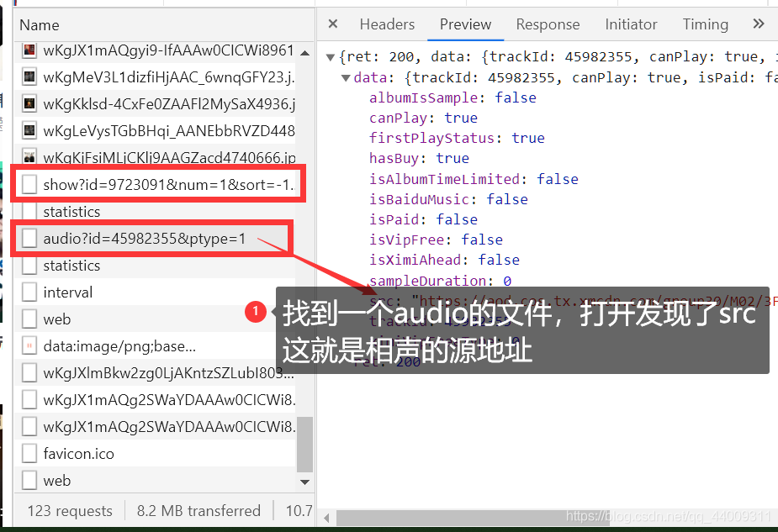778x532 pixels.
Task: Click file icon of interval row
Action: (x=29, y=292)
